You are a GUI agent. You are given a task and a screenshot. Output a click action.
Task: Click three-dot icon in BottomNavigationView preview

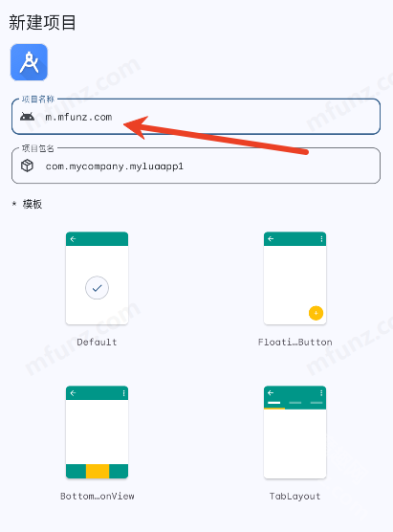[x=123, y=393]
